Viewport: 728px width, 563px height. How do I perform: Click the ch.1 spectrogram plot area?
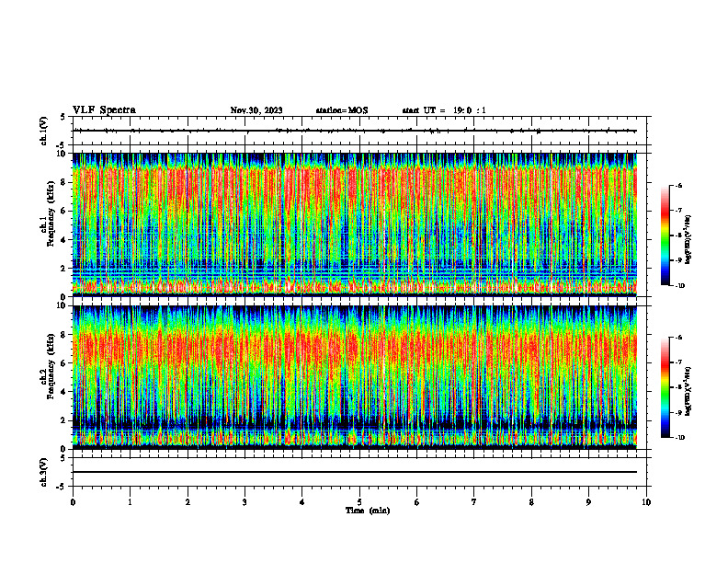tap(355, 224)
